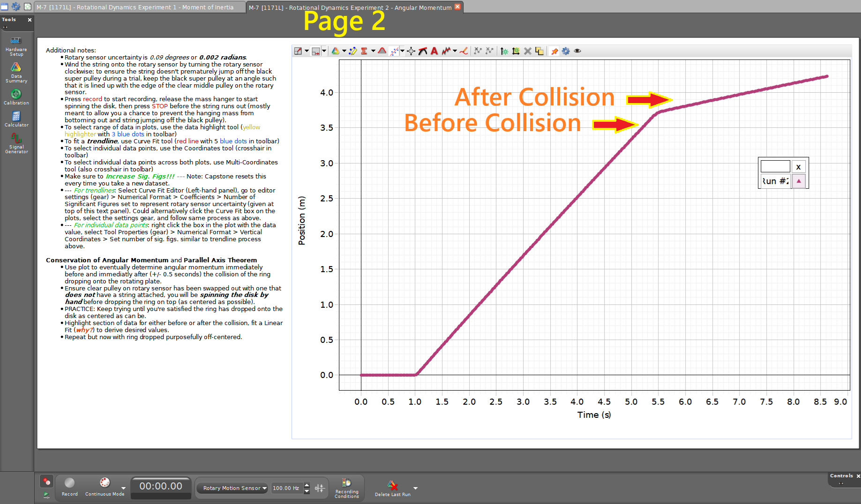The image size is (861, 504).
Task: Click the red A annotation tool
Action: (x=434, y=51)
